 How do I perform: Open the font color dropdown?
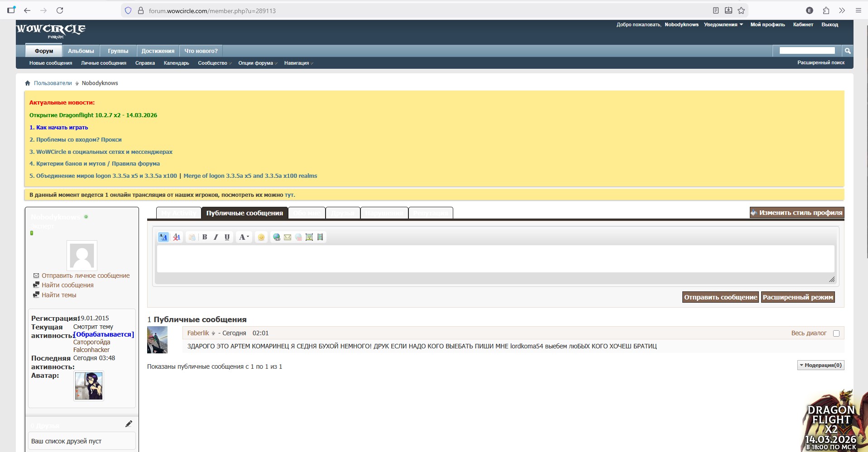(244, 237)
